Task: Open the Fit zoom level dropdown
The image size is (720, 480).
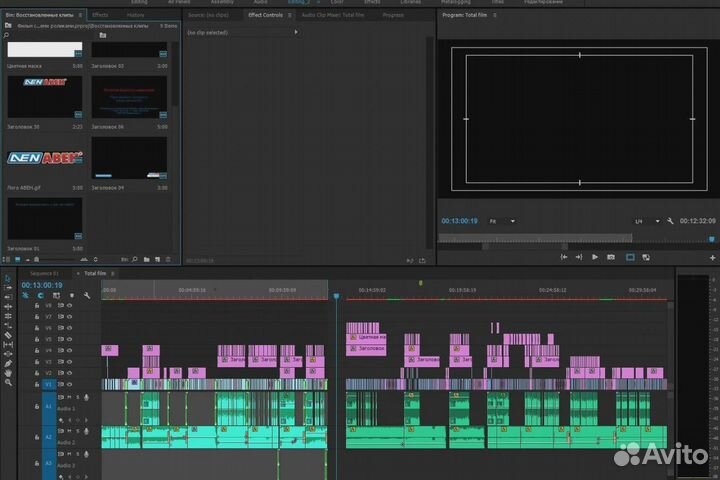Action: 501,221
